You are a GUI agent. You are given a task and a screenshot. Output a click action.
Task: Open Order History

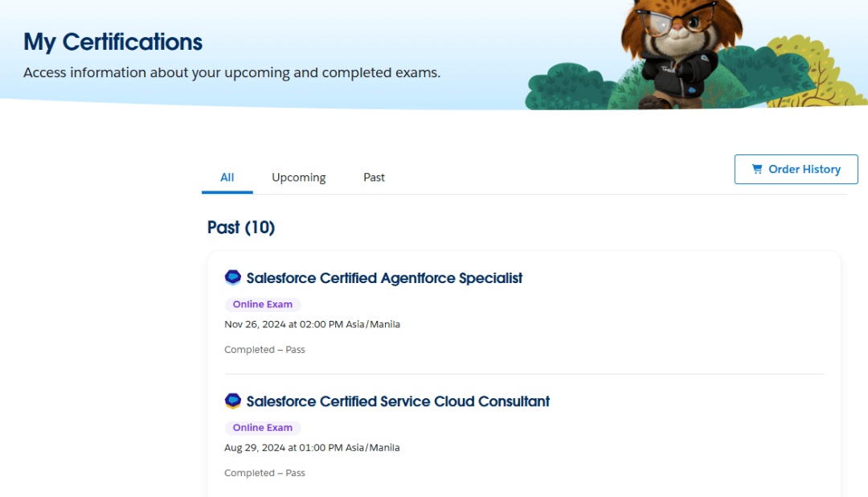796,169
